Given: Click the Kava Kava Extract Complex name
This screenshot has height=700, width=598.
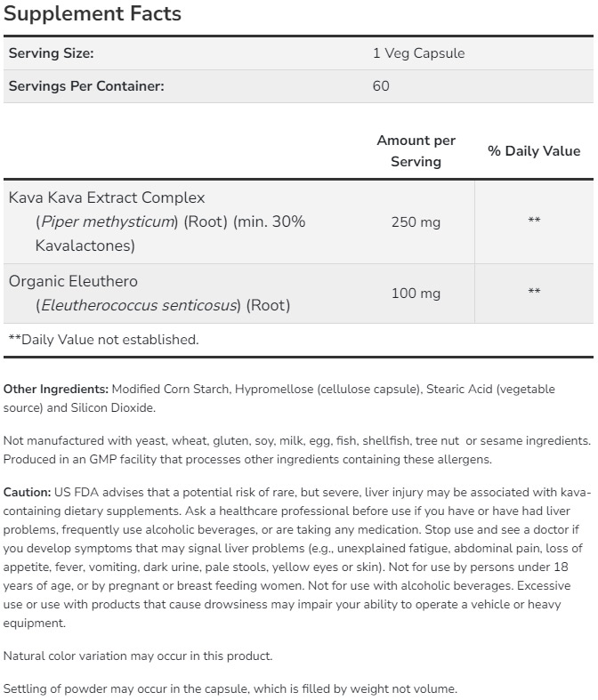Looking at the screenshot, I should (107, 197).
